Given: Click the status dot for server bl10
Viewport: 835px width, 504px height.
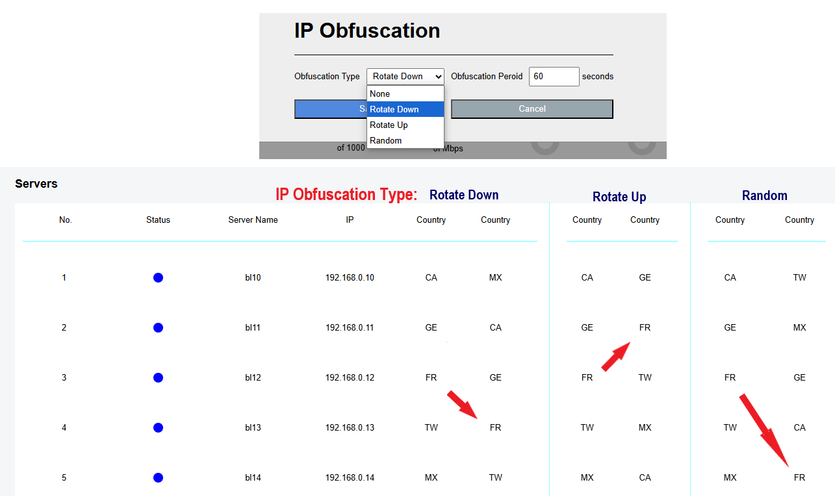Looking at the screenshot, I should point(158,278).
